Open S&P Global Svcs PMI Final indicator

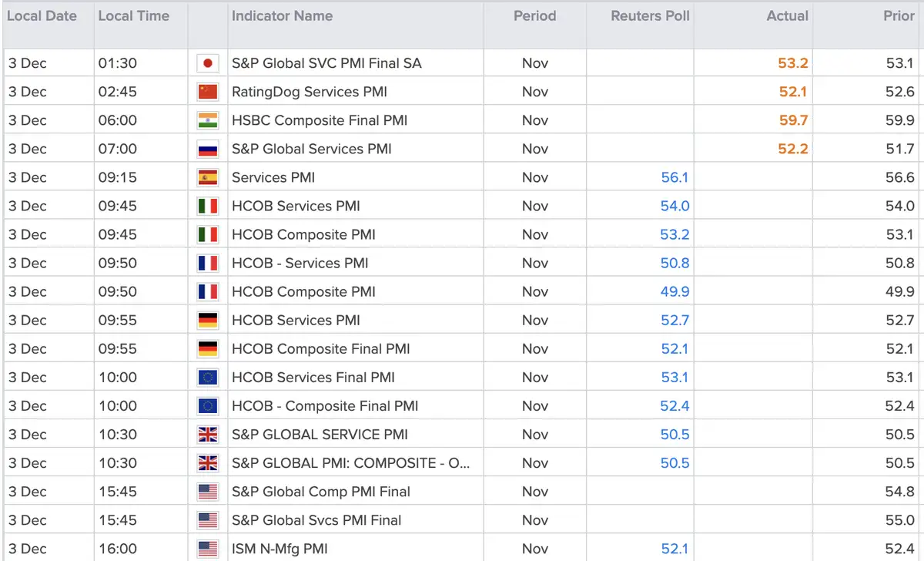click(316, 519)
